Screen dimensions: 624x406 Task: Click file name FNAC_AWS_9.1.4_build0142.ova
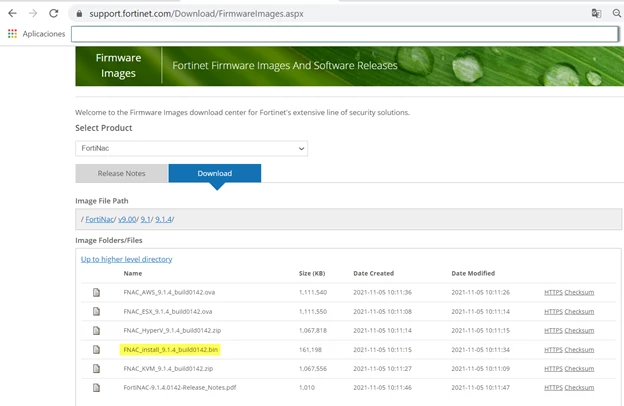(x=169, y=292)
